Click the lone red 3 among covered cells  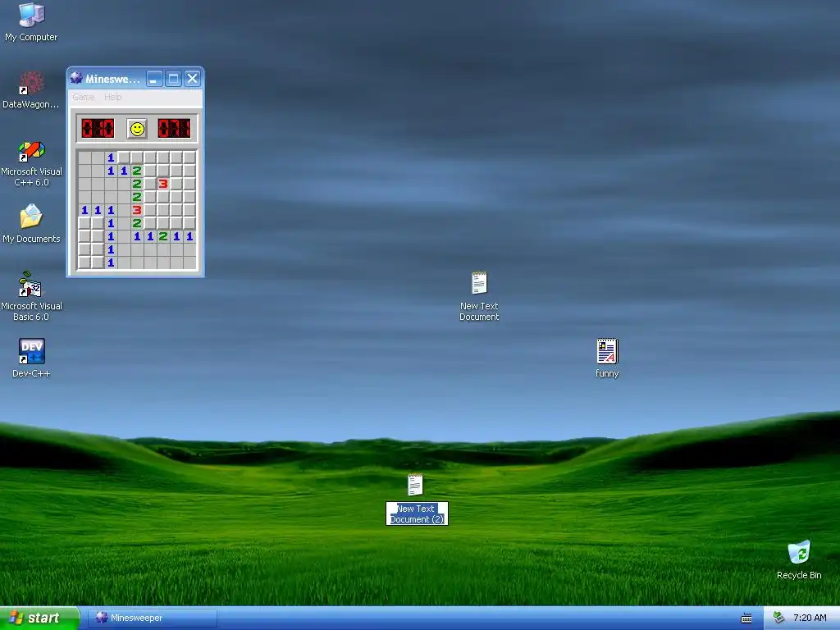coord(163,184)
